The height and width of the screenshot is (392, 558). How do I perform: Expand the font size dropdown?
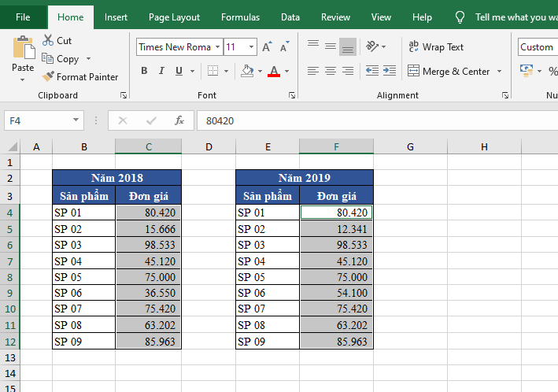(x=251, y=47)
